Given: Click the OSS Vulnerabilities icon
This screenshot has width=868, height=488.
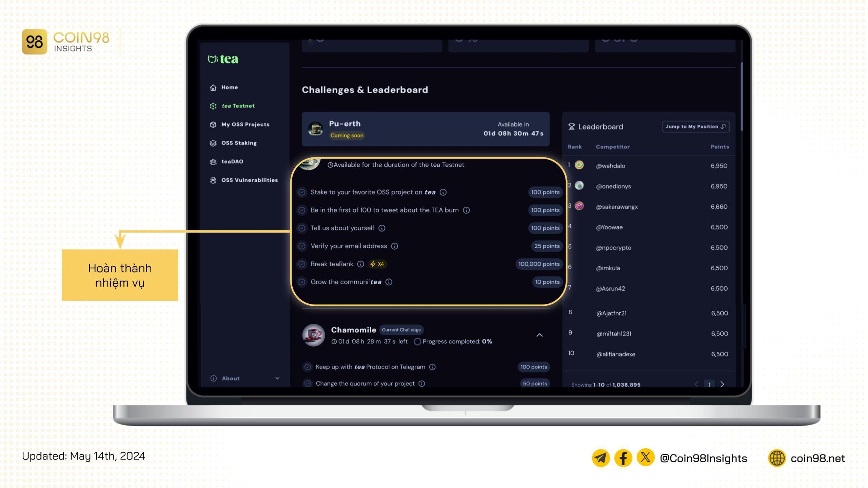Looking at the screenshot, I should coord(213,179).
